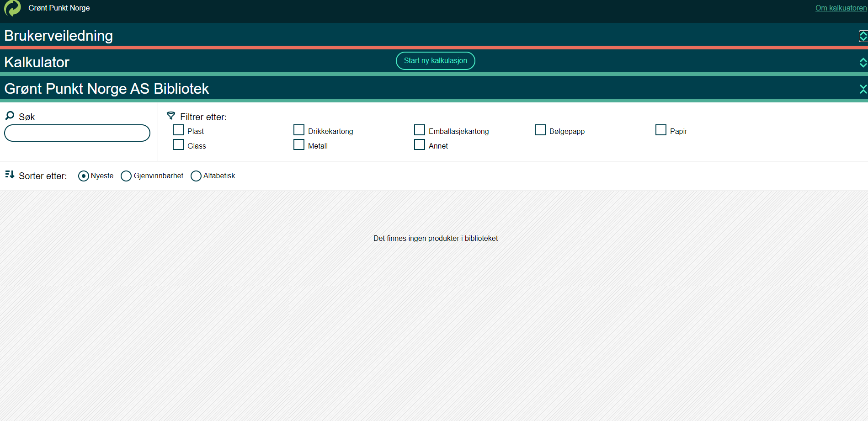Open the Om kalkuatoren link
Screen dimensions: 868x421
click(x=841, y=8)
